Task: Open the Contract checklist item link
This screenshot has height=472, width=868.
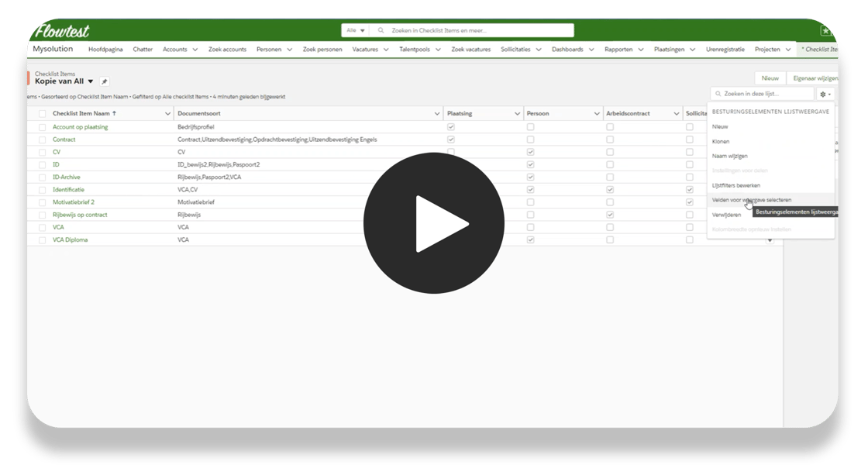Action: tap(64, 140)
